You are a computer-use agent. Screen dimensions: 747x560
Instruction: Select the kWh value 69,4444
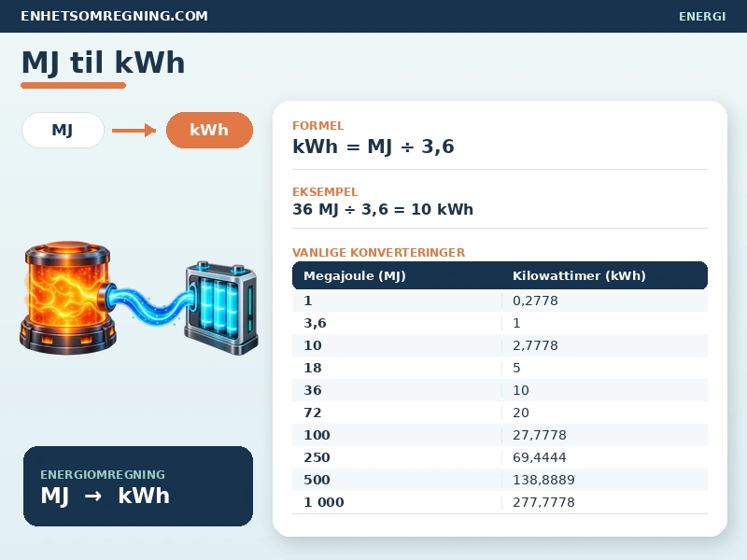[540, 457]
